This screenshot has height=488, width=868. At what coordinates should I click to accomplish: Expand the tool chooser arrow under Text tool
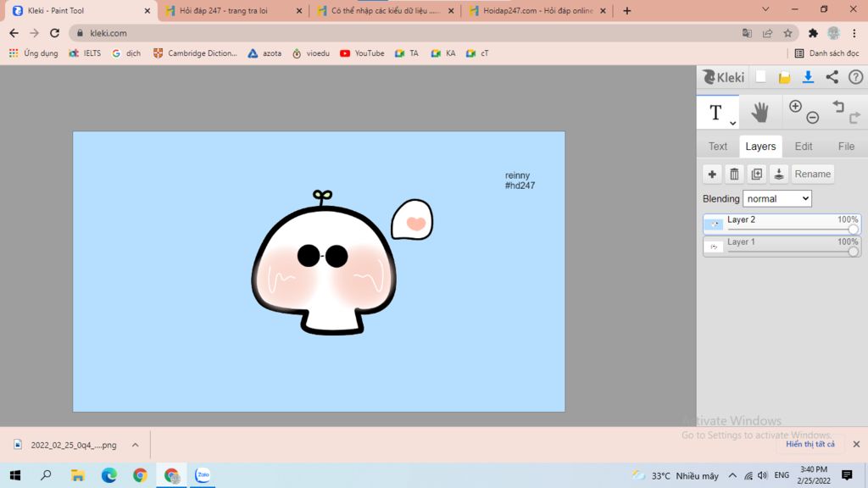[x=732, y=124]
